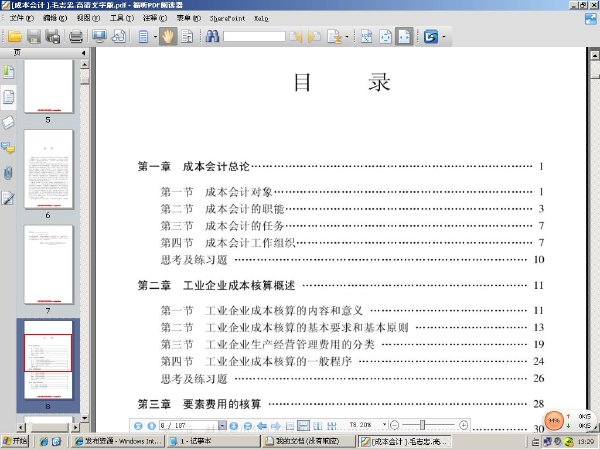The width and height of the screenshot is (600, 450).
Task: Click the email document icon in toolbar
Action: (119, 37)
